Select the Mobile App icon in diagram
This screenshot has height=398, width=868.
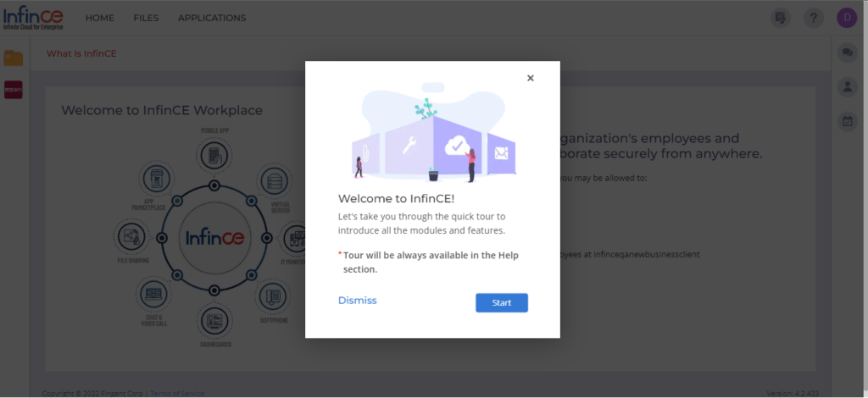tap(214, 155)
